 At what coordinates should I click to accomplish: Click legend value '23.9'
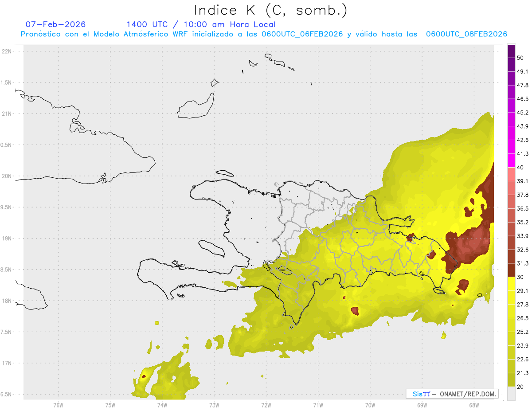[x=523, y=346]
